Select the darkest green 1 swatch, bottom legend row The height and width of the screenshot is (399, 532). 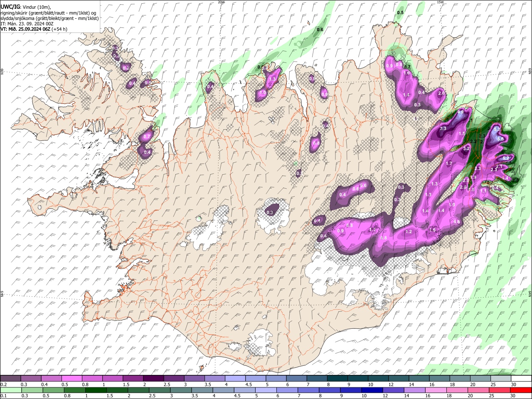pos(95,390)
